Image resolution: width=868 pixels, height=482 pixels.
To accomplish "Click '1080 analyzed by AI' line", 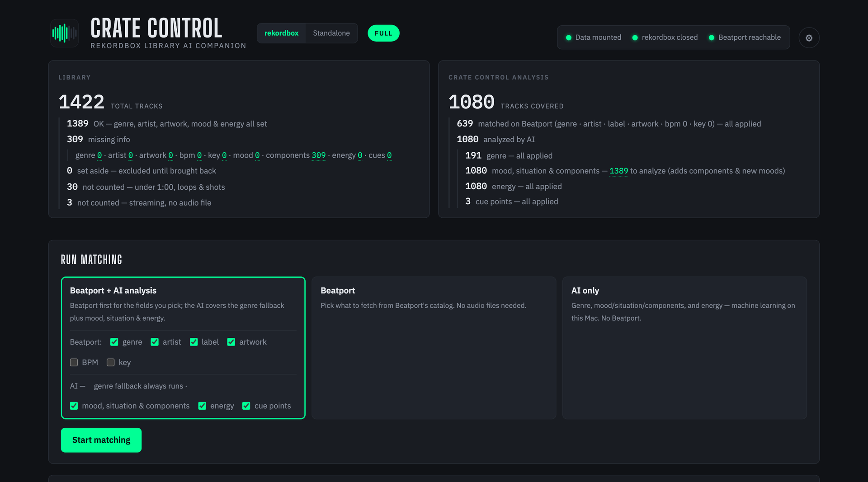I will pyautogui.click(x=495, y=139).
